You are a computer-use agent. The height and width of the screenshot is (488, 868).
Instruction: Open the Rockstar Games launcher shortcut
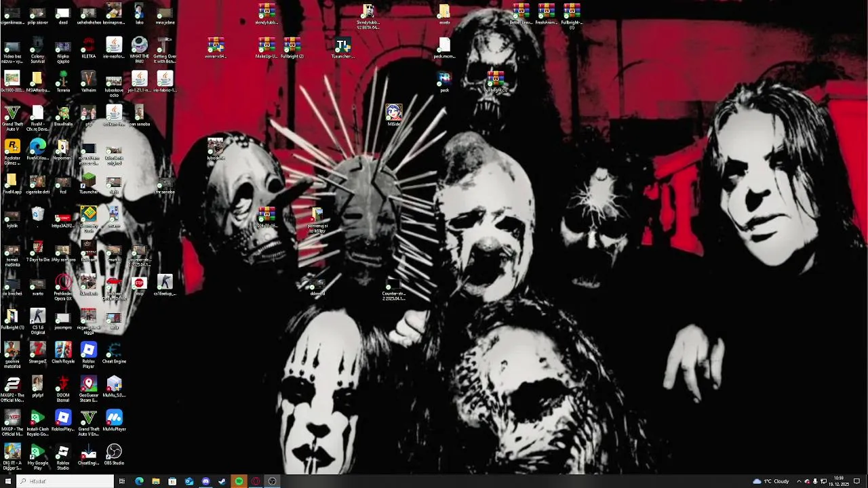point(12,150)
